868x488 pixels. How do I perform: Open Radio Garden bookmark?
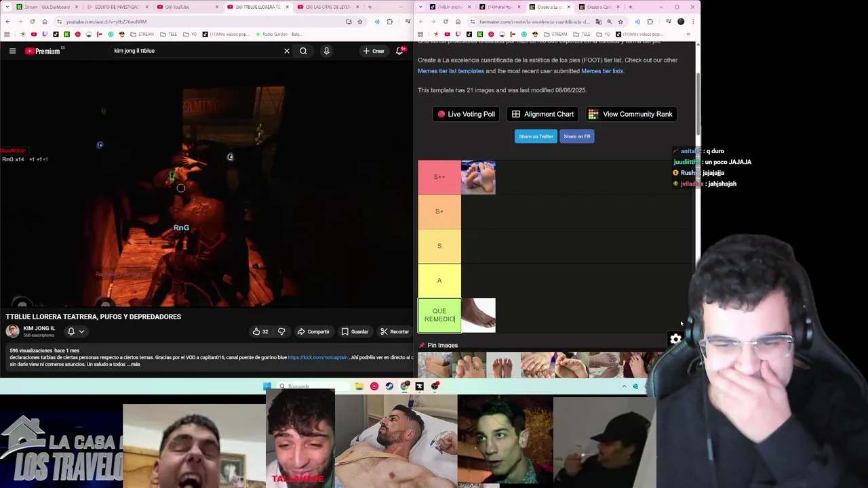[278, 34]
